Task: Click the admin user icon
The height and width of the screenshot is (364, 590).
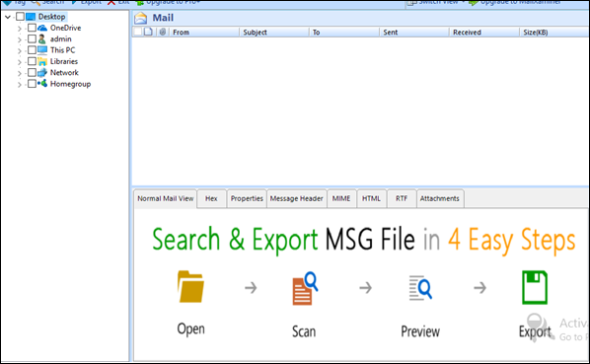Action: (42, 39)
